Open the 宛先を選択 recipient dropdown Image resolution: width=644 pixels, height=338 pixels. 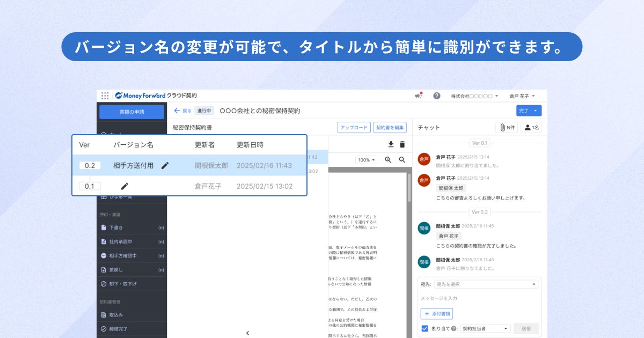coord(486,284)
